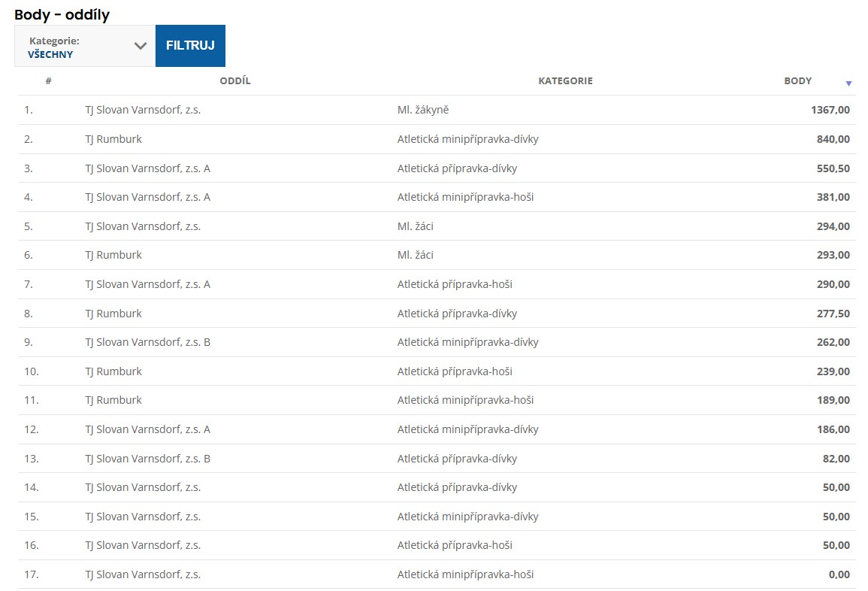Click the KATEGORIE column header
The height and width of the screenshot is (591, 868).
(x=565, y=81)
